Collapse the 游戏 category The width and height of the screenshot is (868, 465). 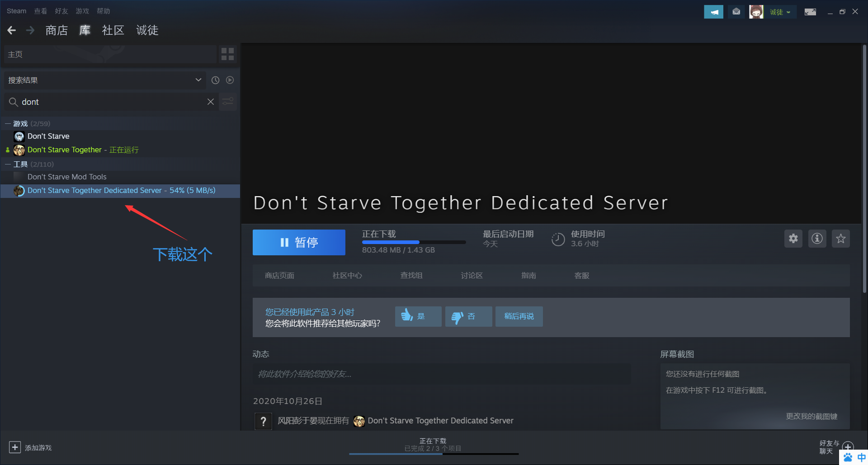click(8, 123)
